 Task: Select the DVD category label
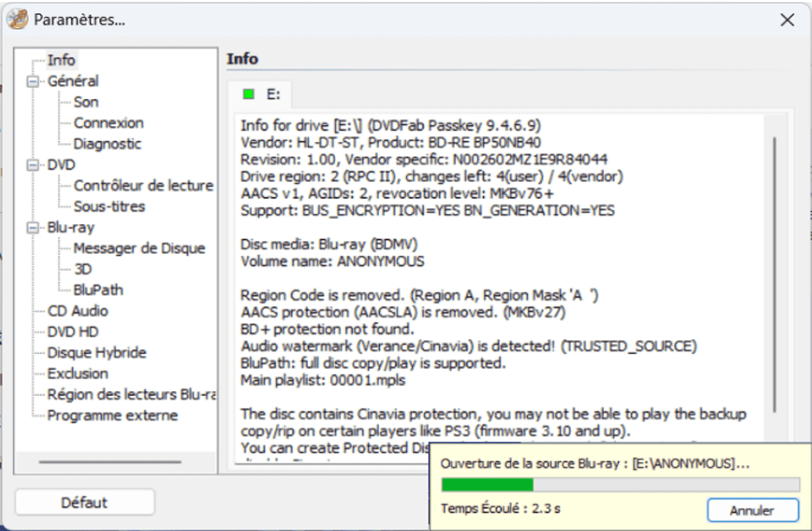(61, 165)
